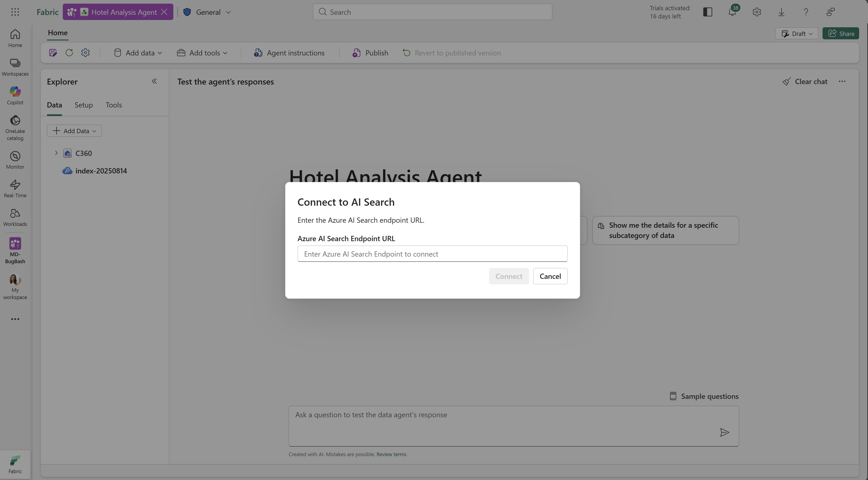
Task: Collapse the Explorer panel
Action: [x=154, y=81]
